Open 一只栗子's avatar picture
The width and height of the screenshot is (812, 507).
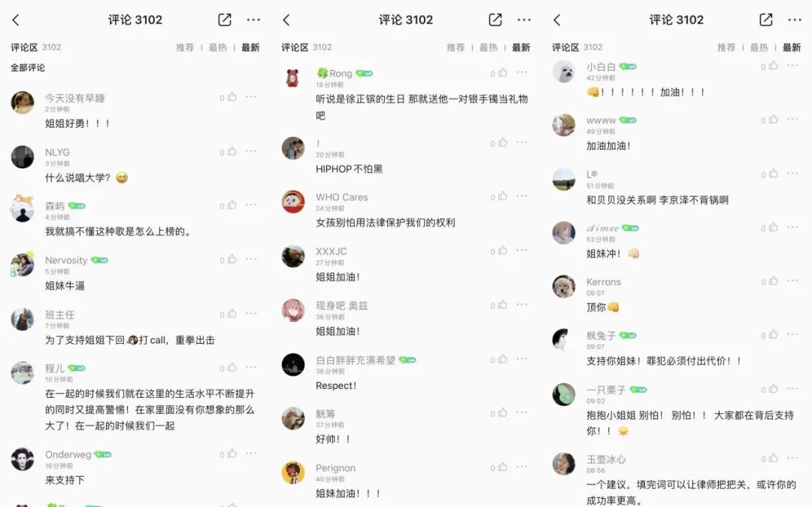point(564,394)
